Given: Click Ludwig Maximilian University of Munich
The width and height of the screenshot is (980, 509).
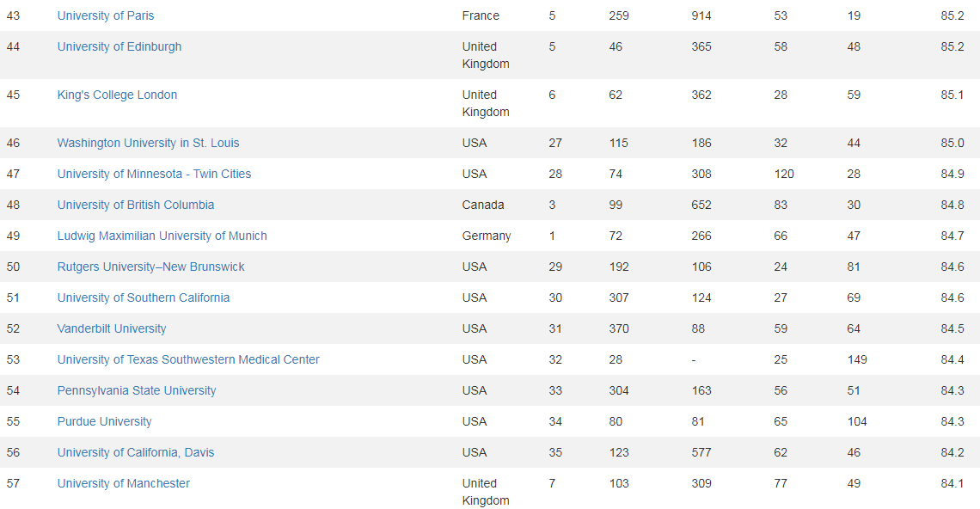Looking at the screenshot, I should (162, 236).
